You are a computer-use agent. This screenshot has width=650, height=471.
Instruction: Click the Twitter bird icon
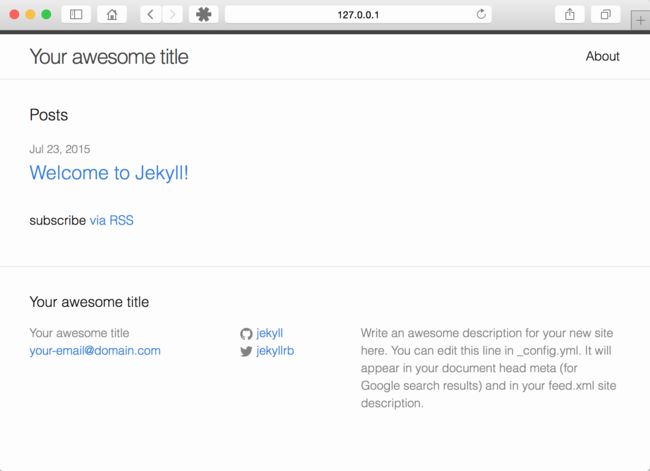click(246, 352)
